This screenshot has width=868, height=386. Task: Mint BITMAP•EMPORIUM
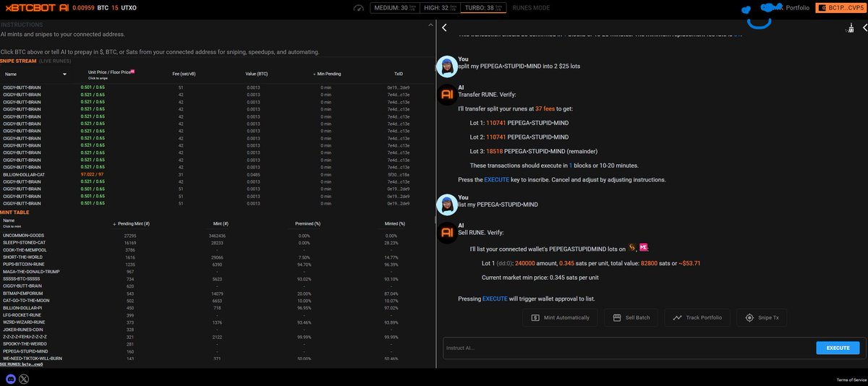coord(22,293)
